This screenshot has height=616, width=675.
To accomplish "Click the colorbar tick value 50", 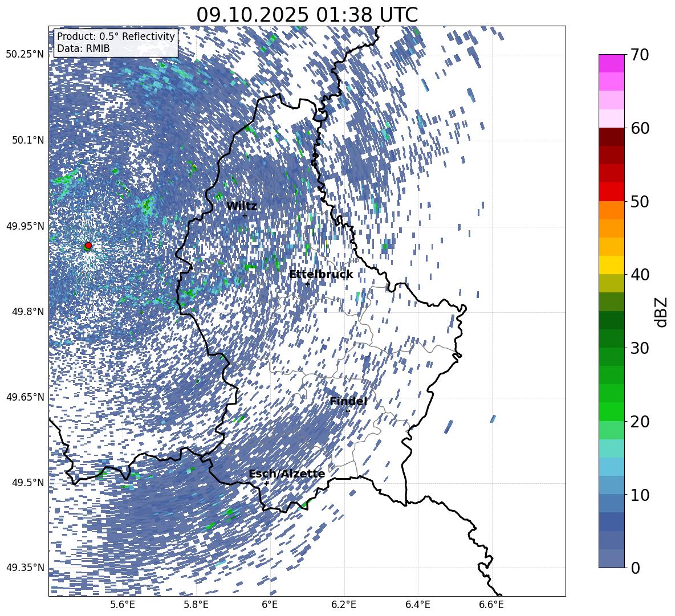I will coord(640,201).
